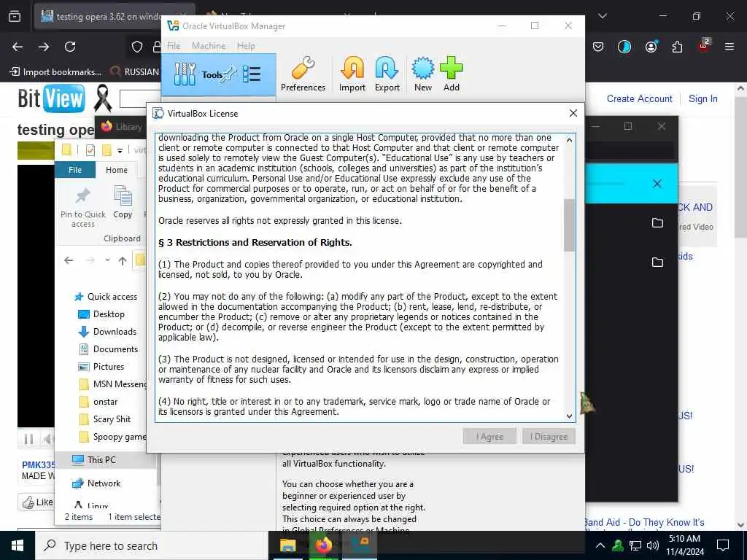Create a New virtual machine

(x=422, y=74)
